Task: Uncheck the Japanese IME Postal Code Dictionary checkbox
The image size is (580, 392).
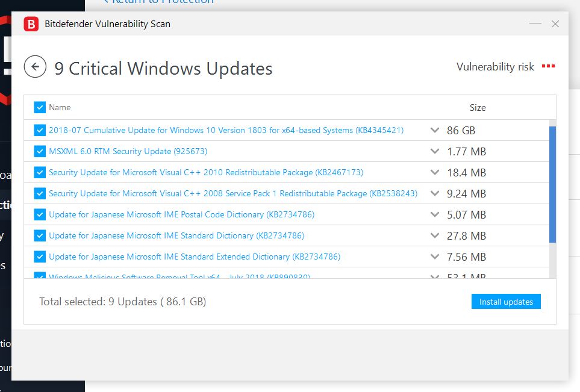Action: point(40,214)
